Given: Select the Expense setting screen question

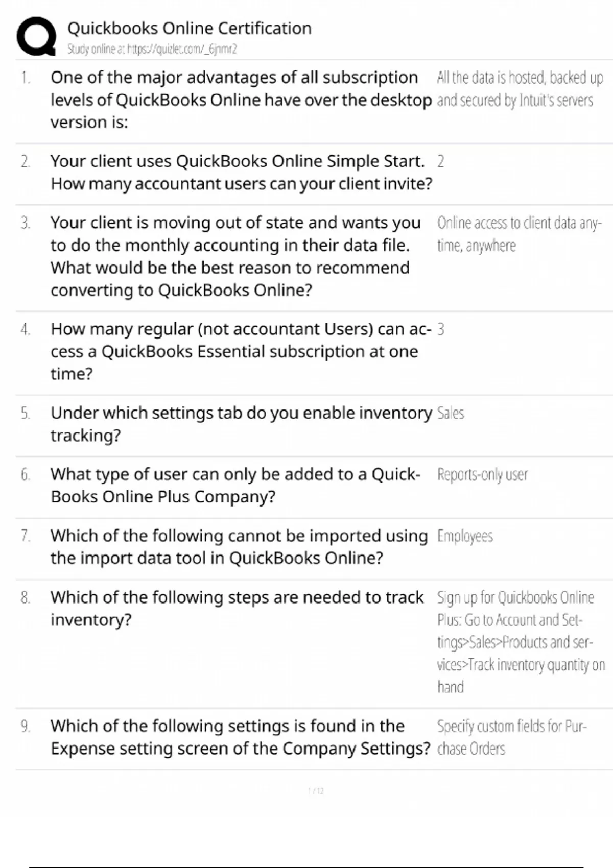Looking at the screenshot, I should click(240, 737).
